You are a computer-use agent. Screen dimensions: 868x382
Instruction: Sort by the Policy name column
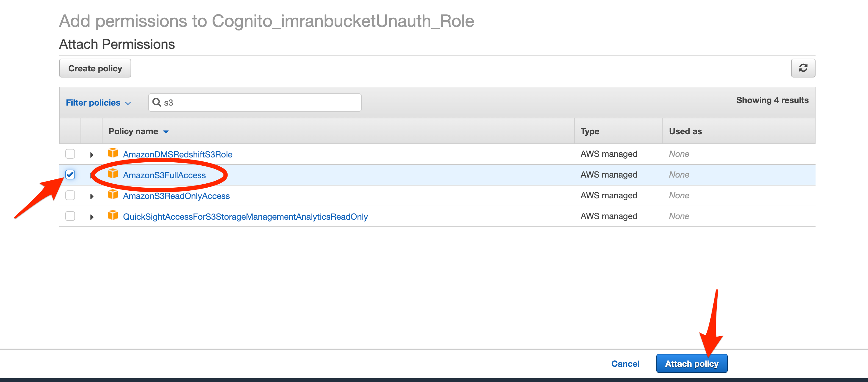click(x=138, y=131)
